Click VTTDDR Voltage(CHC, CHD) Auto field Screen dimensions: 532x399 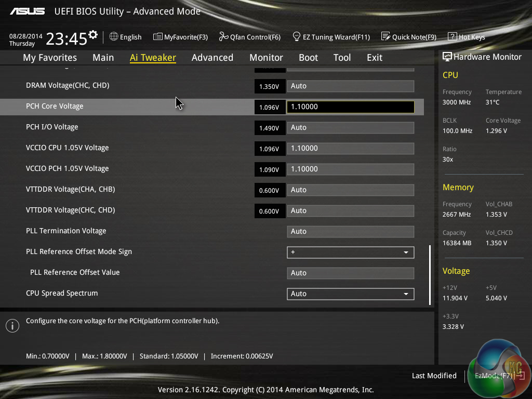click(351, 211)
